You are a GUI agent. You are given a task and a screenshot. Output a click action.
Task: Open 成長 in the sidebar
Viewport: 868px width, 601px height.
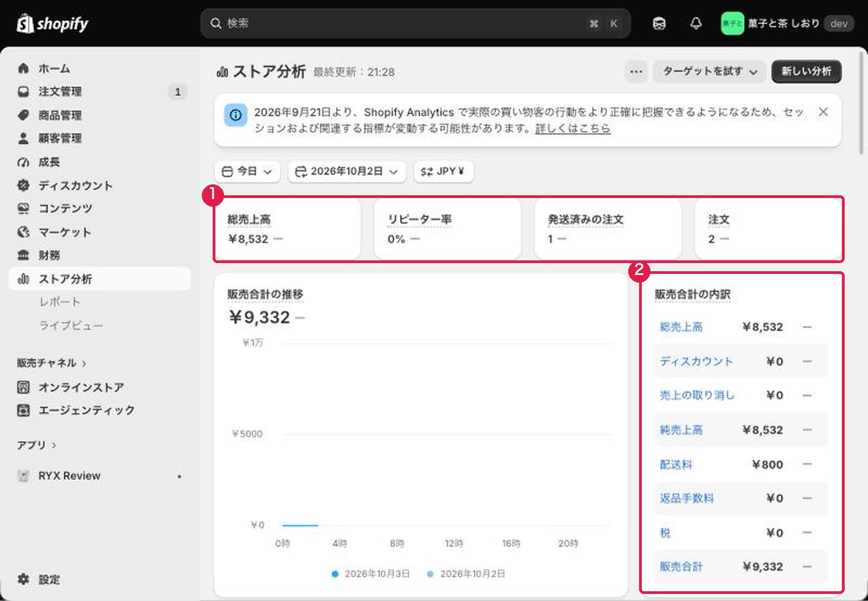[x=100, y=162]
